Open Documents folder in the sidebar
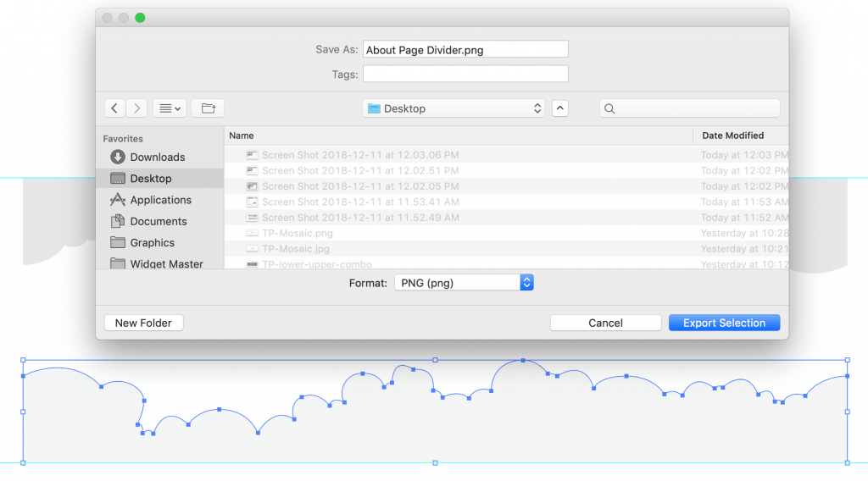This screenshot has width=868, height=481. point(158,221)
